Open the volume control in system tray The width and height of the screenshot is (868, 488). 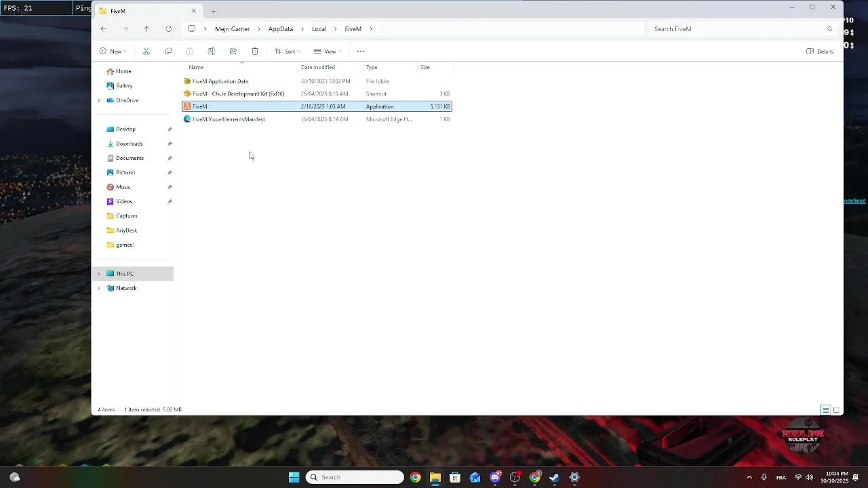(x=809, y=477)
